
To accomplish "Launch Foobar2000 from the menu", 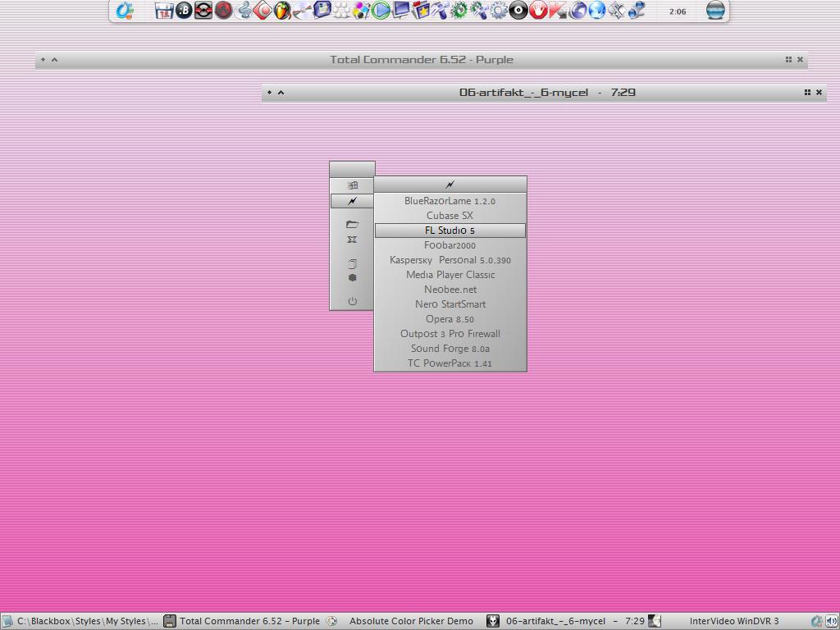I will (450, 245).
